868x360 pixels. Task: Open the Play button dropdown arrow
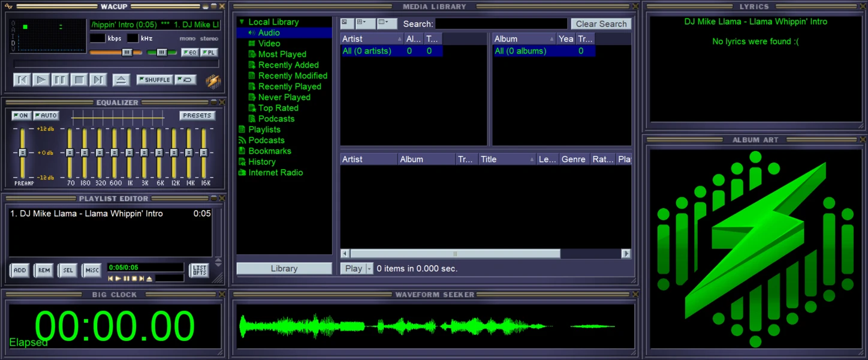point(369,269)
